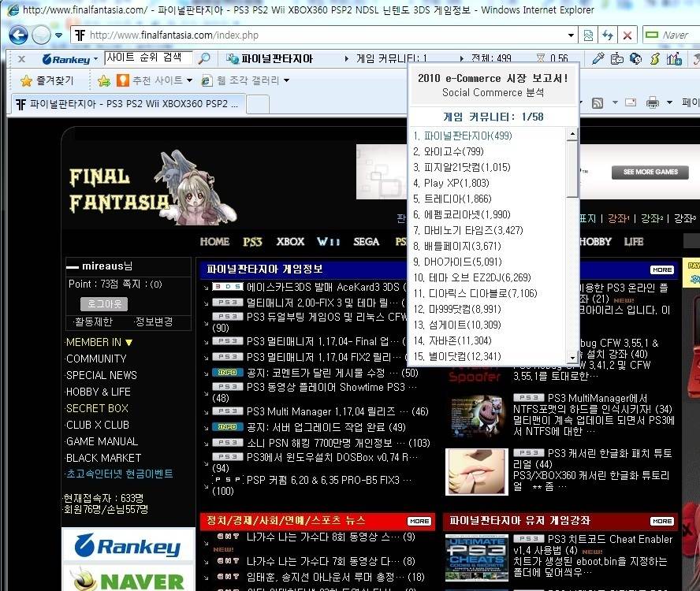The height and width of the screenshot is (591, 700).
Task: Open the 추천 사이트 suggested sites dropdown
Action: click(154, 80)
